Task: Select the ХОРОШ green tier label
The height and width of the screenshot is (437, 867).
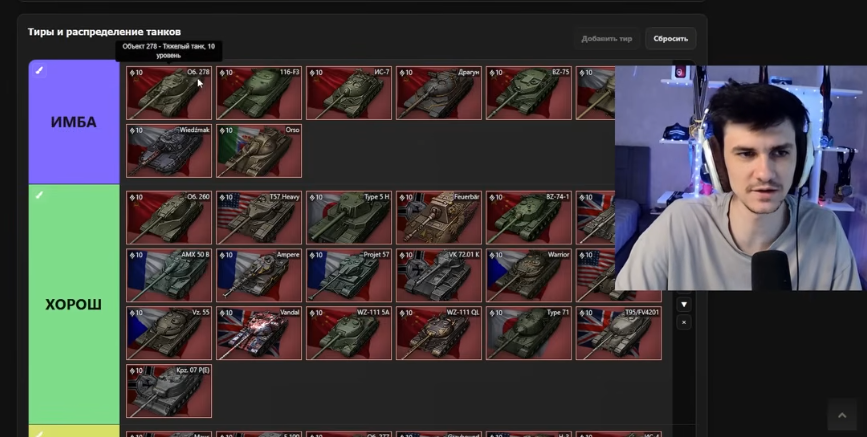Action: pos(74,305)
